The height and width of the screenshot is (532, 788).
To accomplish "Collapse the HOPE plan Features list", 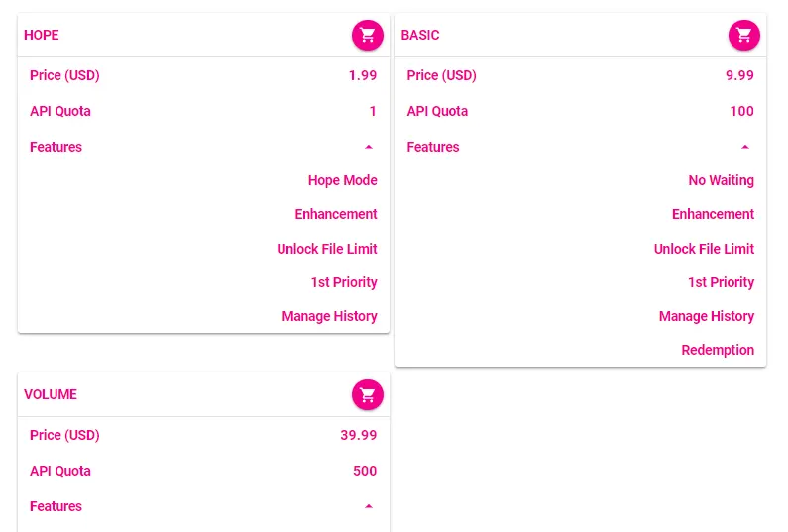I will click(369, 147).
